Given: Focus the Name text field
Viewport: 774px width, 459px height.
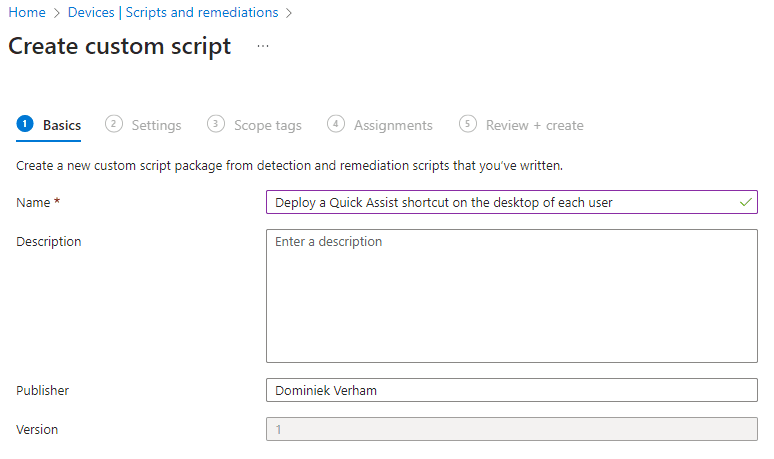Looking at the screenshot, I should coord(500,202).
